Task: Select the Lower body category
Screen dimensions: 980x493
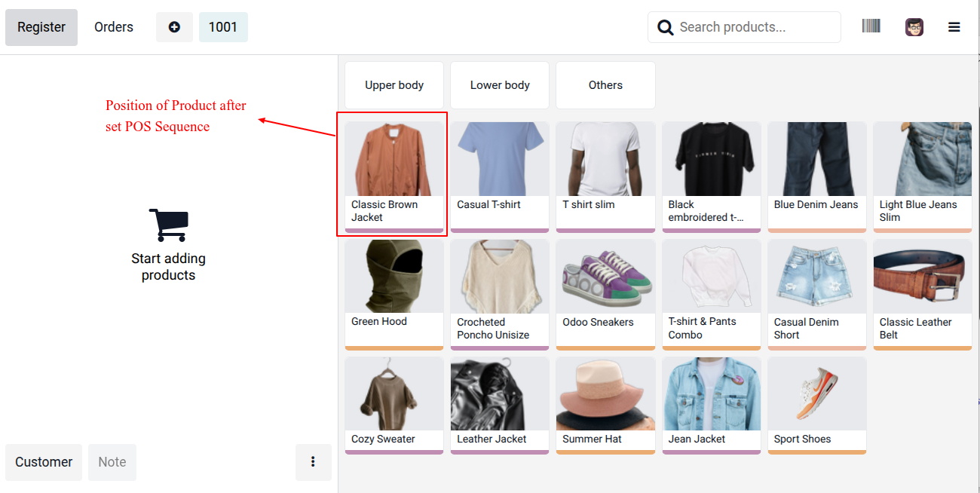Action: click(499, 84)
